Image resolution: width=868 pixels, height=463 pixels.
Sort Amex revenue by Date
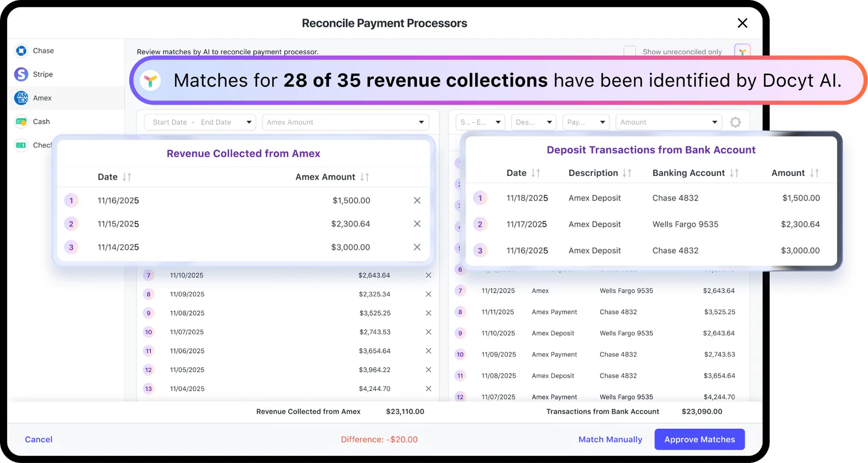pyautogui.click(x=127, y=177)
